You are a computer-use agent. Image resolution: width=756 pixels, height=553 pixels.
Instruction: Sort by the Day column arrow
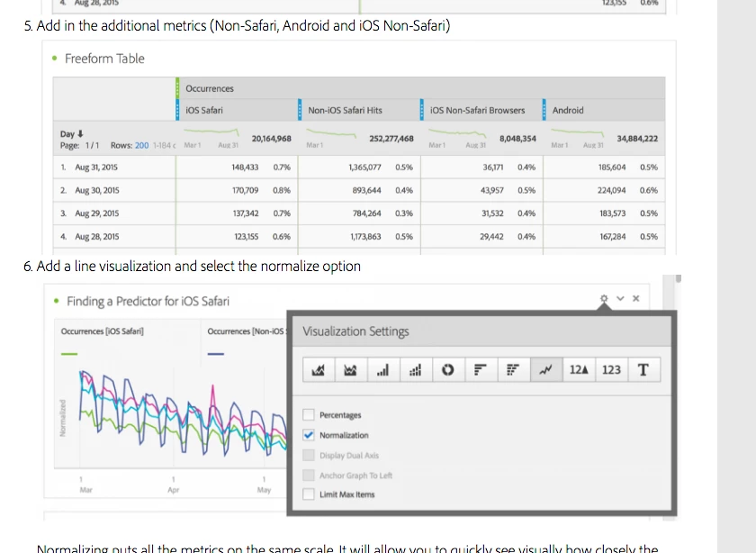80,133
